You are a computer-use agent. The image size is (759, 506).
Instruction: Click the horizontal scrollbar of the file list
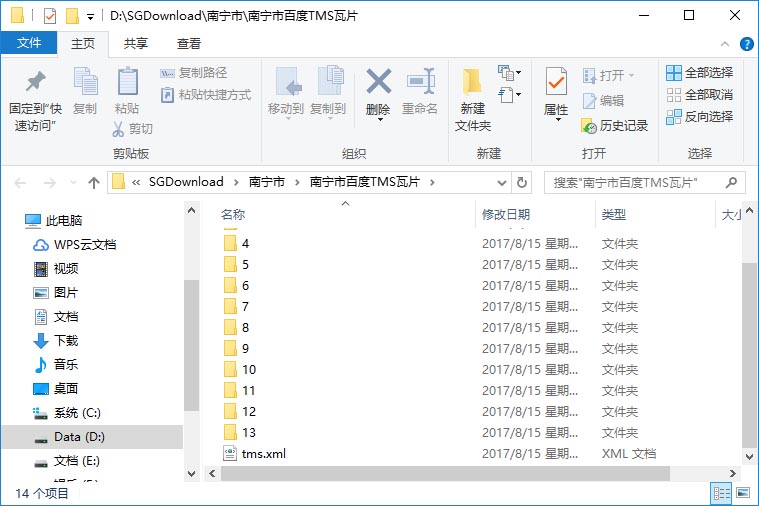(x=445, y=474)
